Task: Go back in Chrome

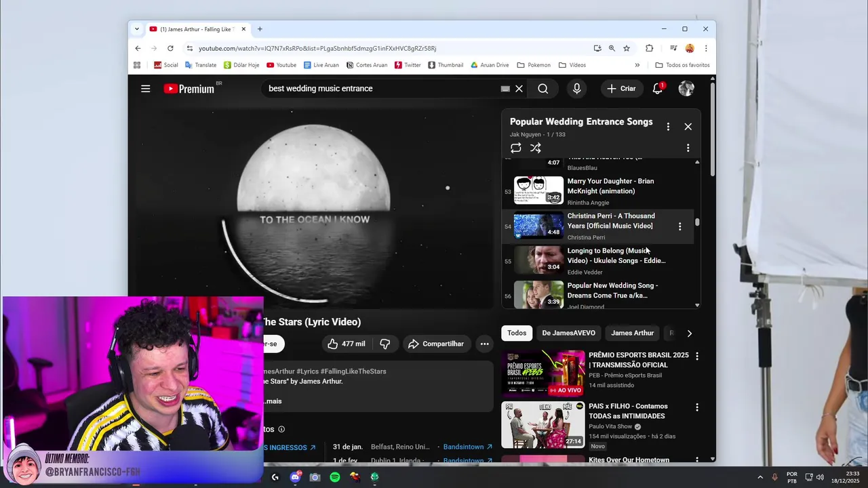Action: click(x=138, y=48)
